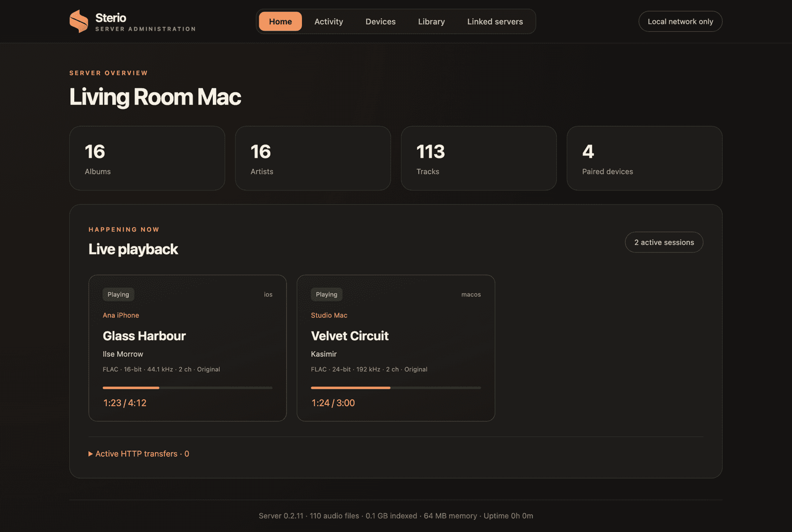792x532 pixels.
Task: Open the 4 Paired devices card
Action: [x=644, y=158]
